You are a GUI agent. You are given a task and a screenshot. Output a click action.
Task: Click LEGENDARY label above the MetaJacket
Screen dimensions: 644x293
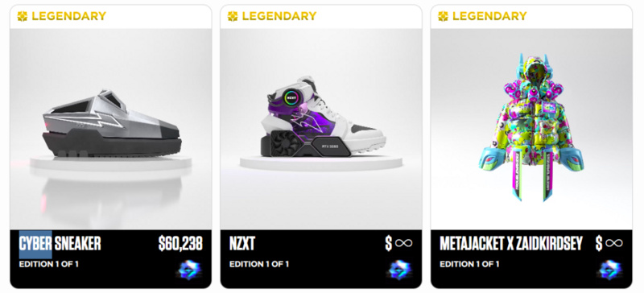(x=489, y=16)
